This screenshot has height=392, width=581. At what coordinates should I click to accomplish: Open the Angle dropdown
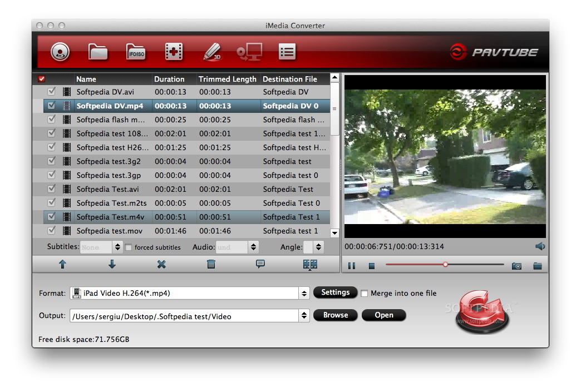pyautogui.click(x=313, y=247)
